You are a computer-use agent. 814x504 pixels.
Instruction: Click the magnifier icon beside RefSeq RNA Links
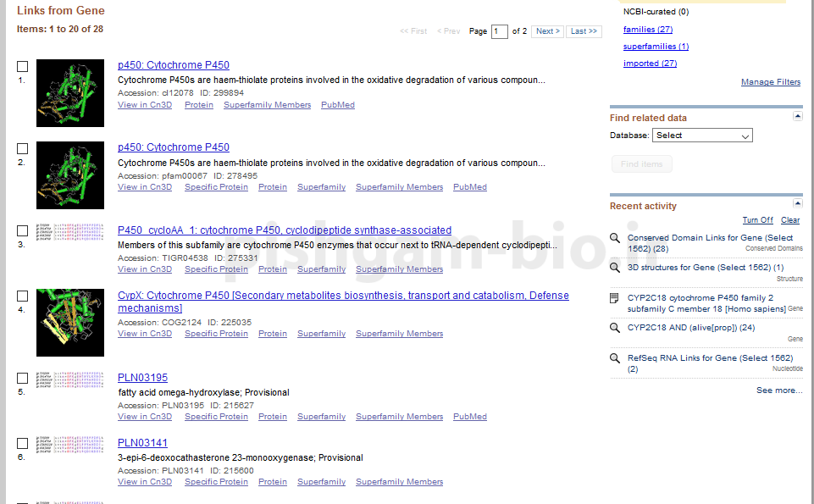(616, 358)
